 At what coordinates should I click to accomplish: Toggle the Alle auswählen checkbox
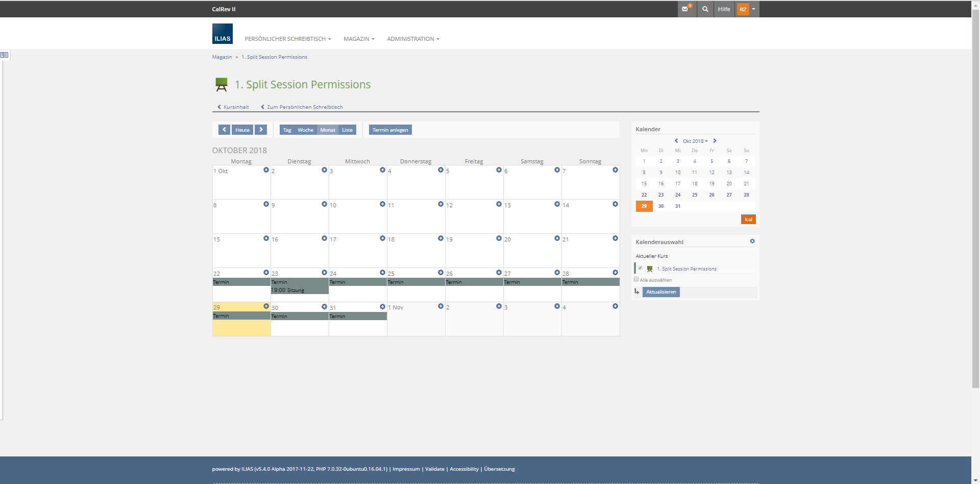tap(636, 279)
